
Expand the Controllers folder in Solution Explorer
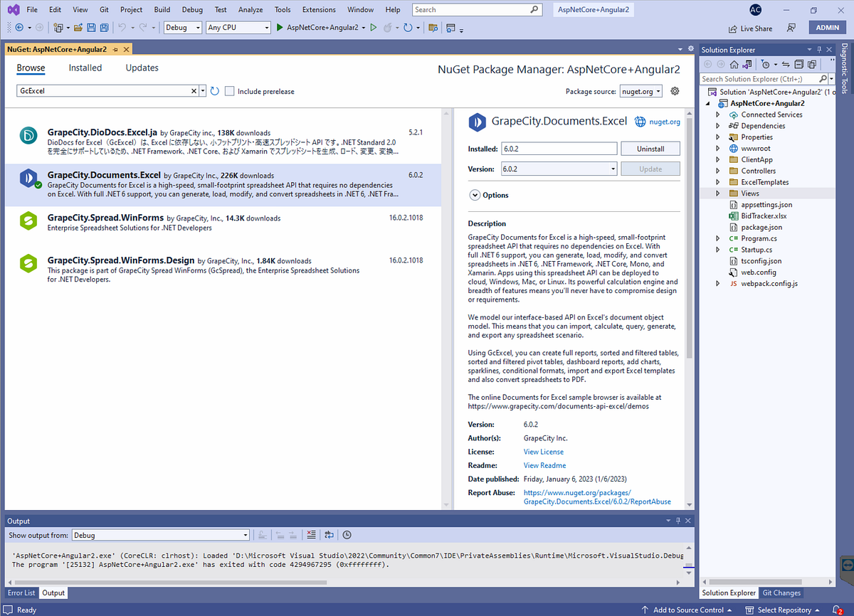point(717,170)
